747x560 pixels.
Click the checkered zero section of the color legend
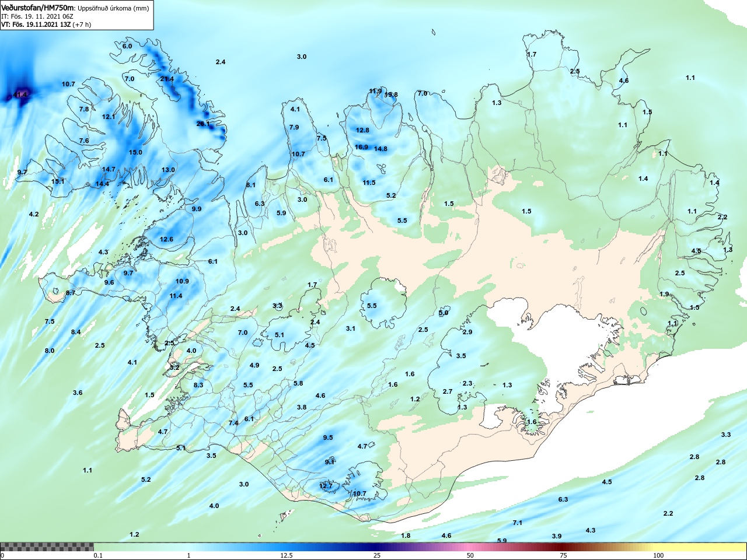click(47, 547)
